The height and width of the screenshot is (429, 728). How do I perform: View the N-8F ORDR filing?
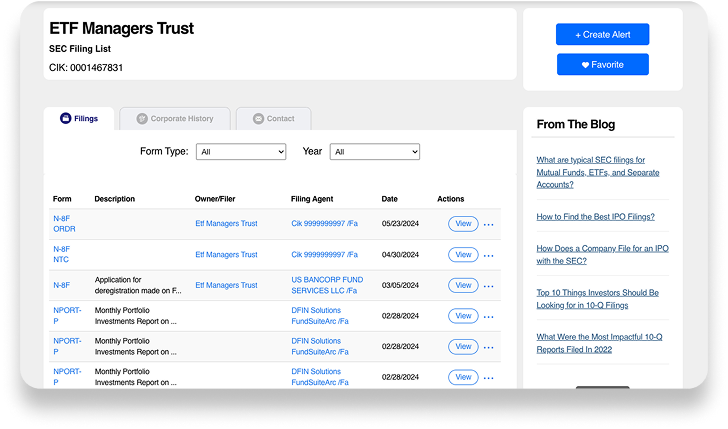pyautogui.click(x=463, y=224)
